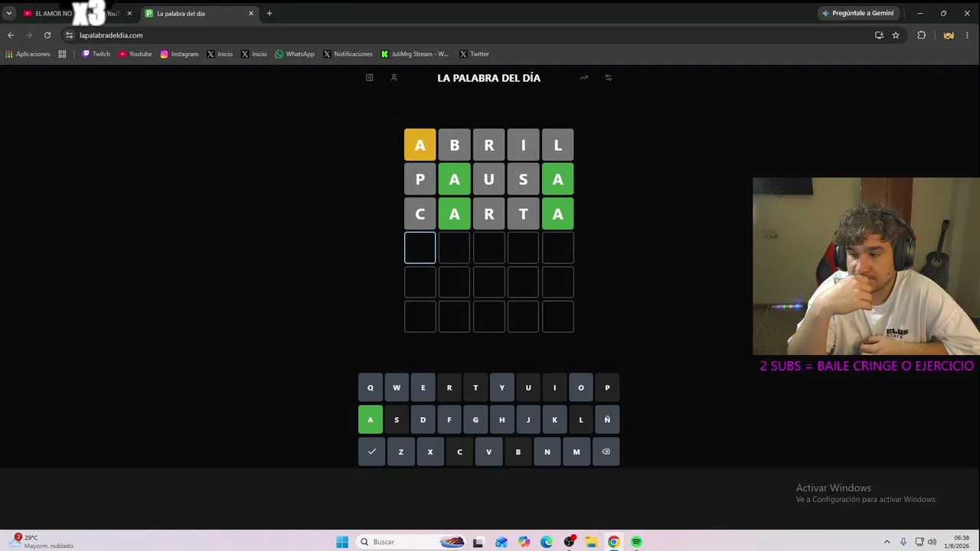Tap the G key on the on-screen keyboard
The width and height of the screenshot is (980, 551).
475,419
